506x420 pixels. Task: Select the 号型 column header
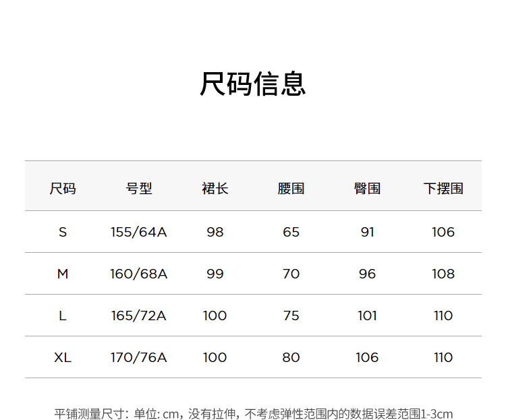point(139,188)
